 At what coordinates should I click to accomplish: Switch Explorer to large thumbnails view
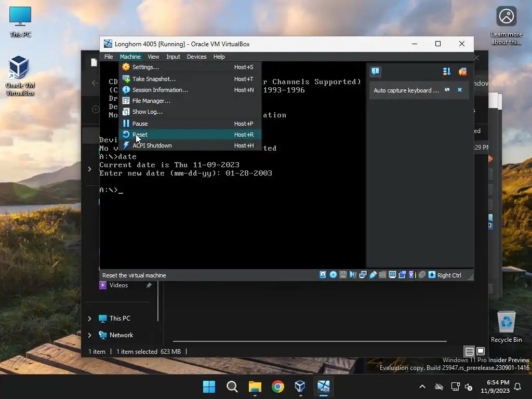(x=481, y=351)
